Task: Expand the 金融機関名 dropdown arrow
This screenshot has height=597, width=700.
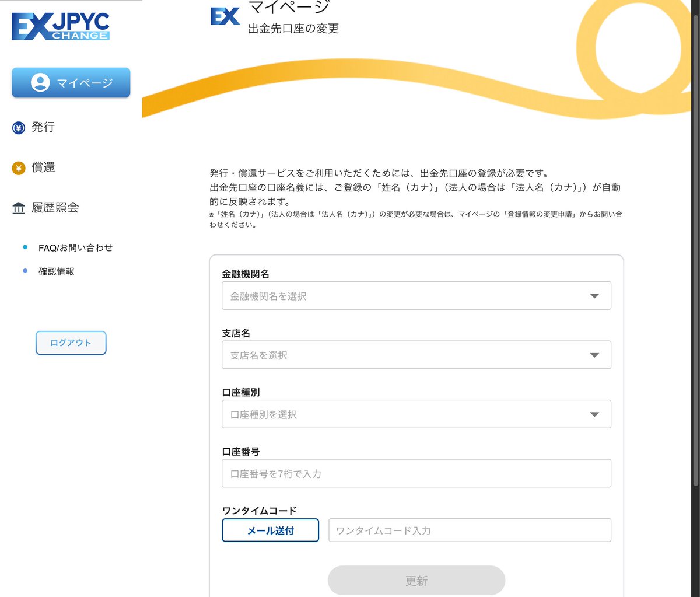Action: tap(594, 296)
